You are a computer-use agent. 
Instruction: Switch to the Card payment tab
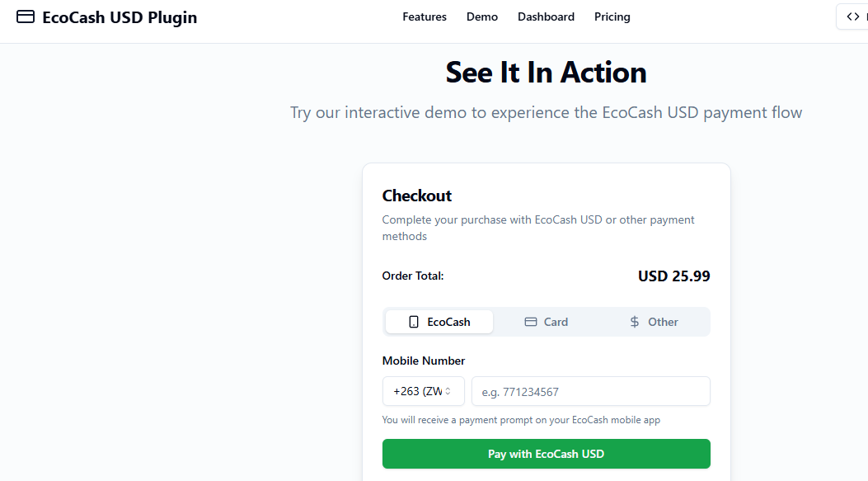546,322
